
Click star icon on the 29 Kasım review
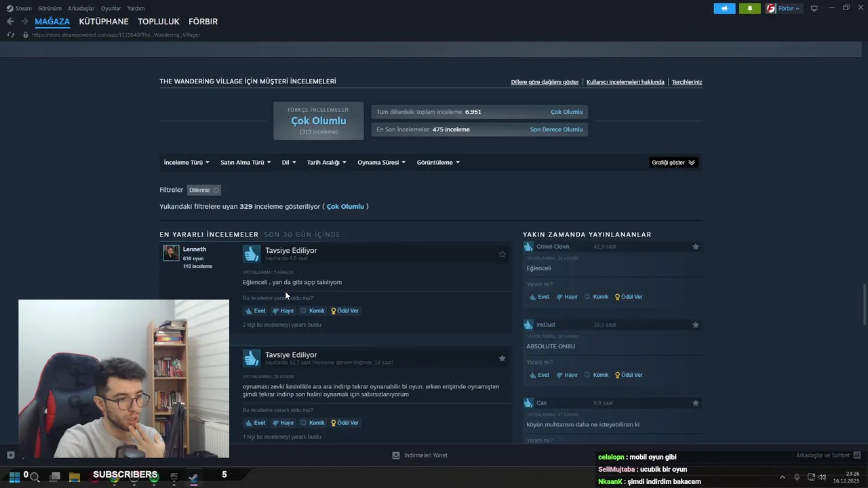point(502,358)
